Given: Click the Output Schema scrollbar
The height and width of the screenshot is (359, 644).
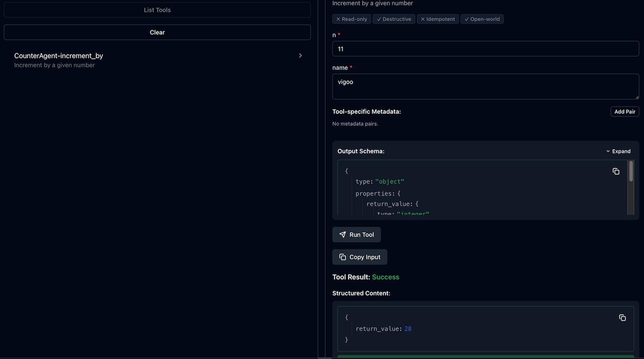Looking at the screenshot, I should tap(631, 172).
